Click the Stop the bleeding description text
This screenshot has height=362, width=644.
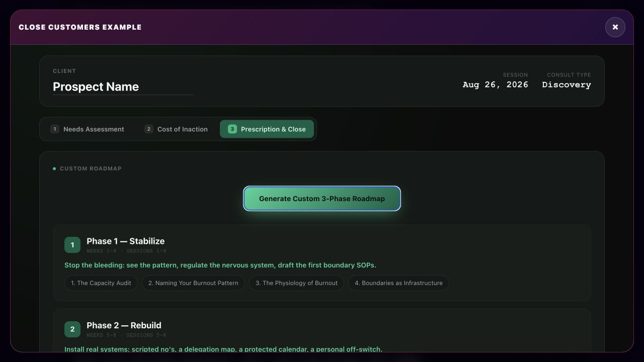coord(220,265)
